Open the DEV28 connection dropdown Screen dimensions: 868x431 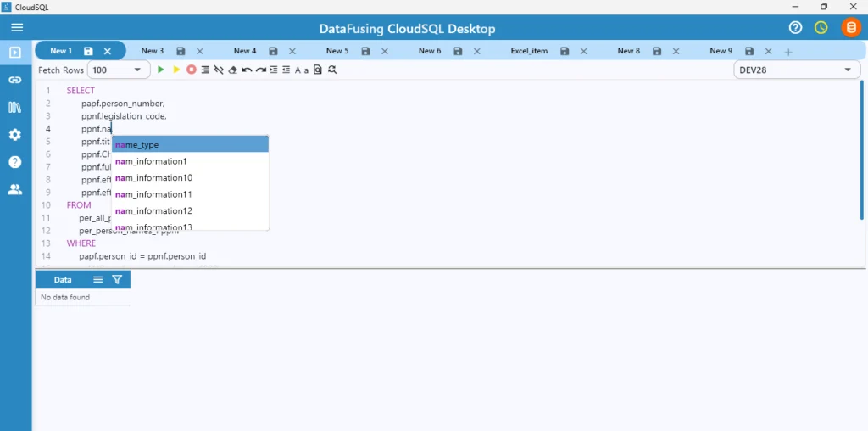click(x=797, y=70)
